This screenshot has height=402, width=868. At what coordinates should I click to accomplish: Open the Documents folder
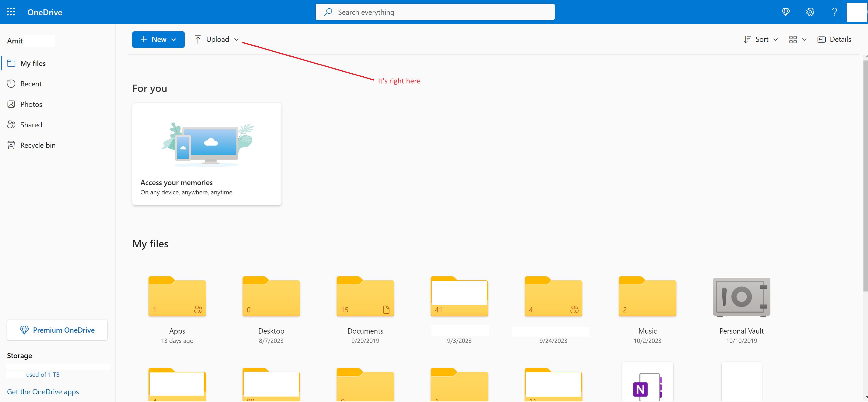click(x=365, y=296)
